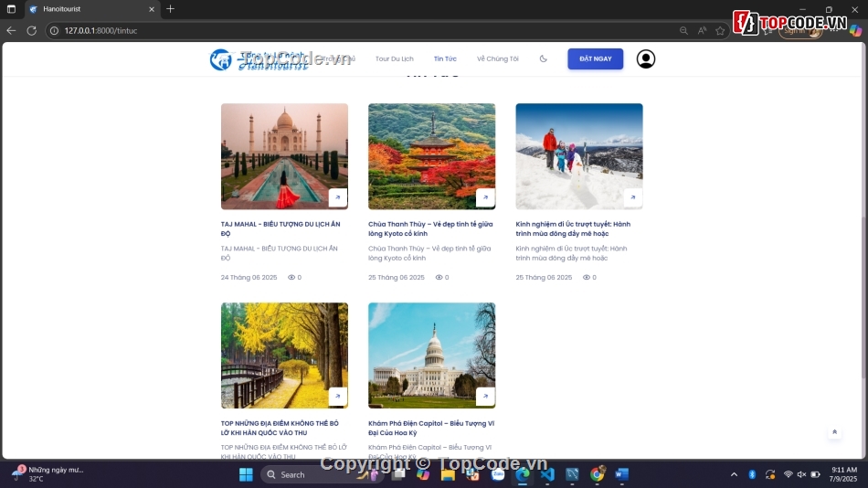Screen dimensions: 868x488
Task: Open a new browser tab
Action: tap(171, 9)
